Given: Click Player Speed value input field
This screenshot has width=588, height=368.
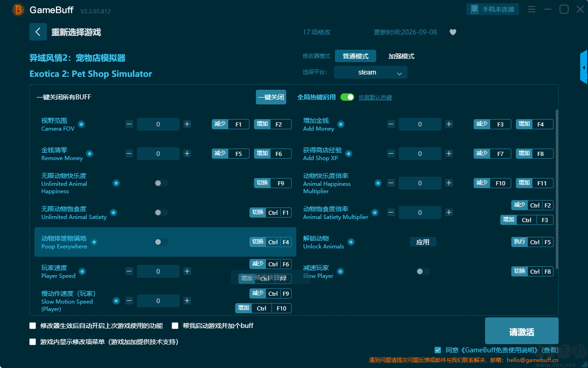Looking at the screenshot, I should click(x=158, y=271).
